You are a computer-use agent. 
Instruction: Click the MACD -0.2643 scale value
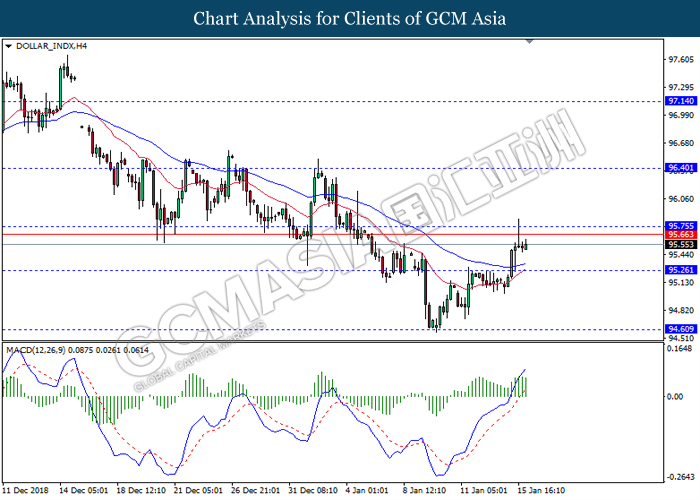tap(680, 477)
